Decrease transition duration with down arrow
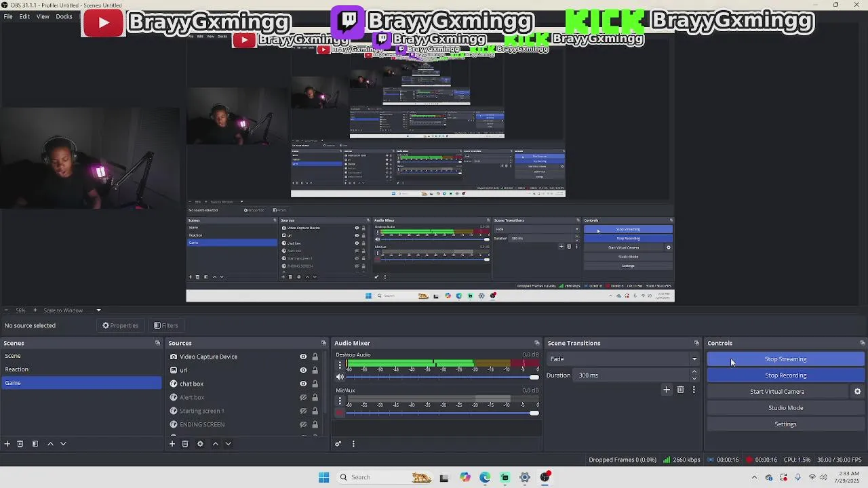 click(x=694, y=378)
